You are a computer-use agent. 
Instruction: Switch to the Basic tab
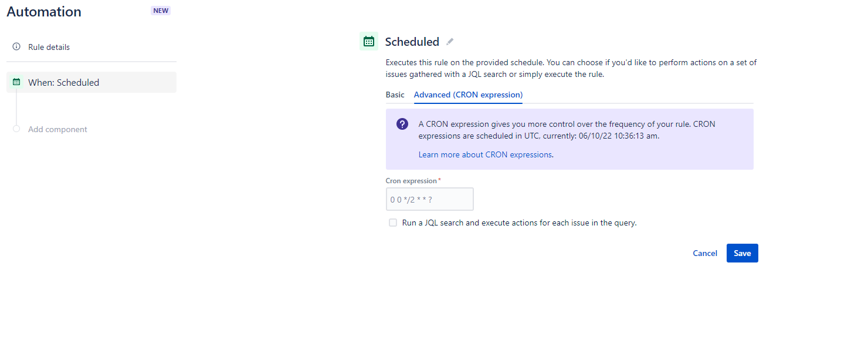[x=395, y=95]
